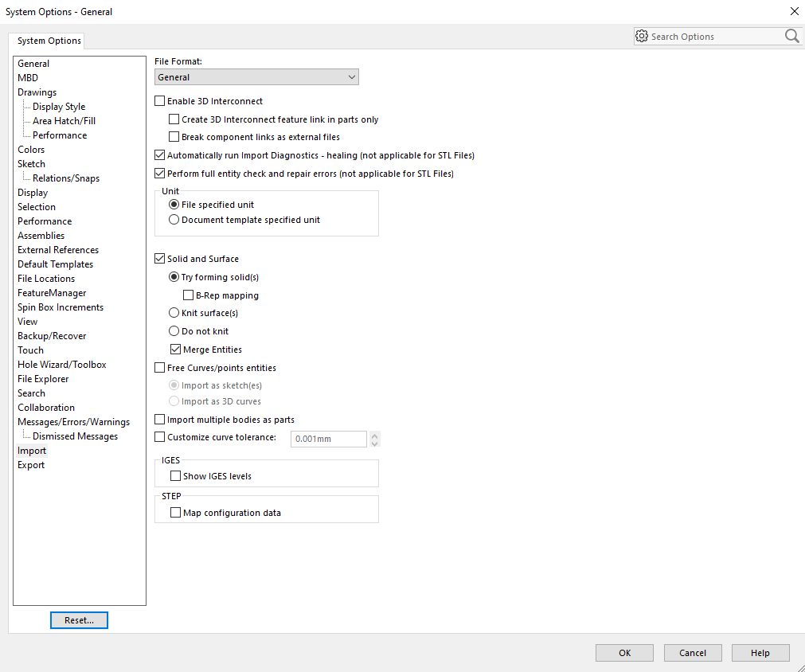Close the System Options dialog window
Image resolution: width=805 pixels, height=672 pixels.
click(793, 11)
